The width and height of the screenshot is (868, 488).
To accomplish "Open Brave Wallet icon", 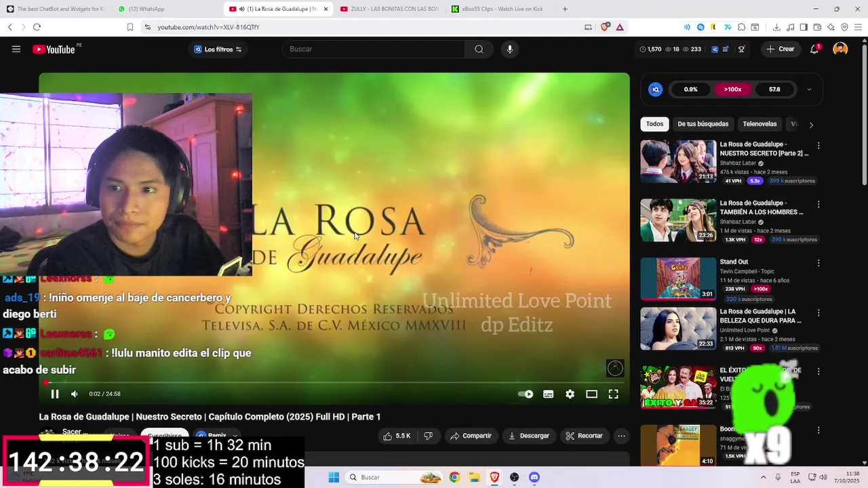I will (817, 27).
